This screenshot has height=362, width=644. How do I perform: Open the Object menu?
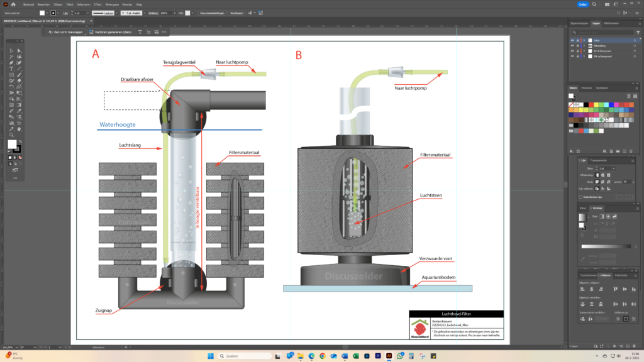pyautogui.click(x=58, y=4)
